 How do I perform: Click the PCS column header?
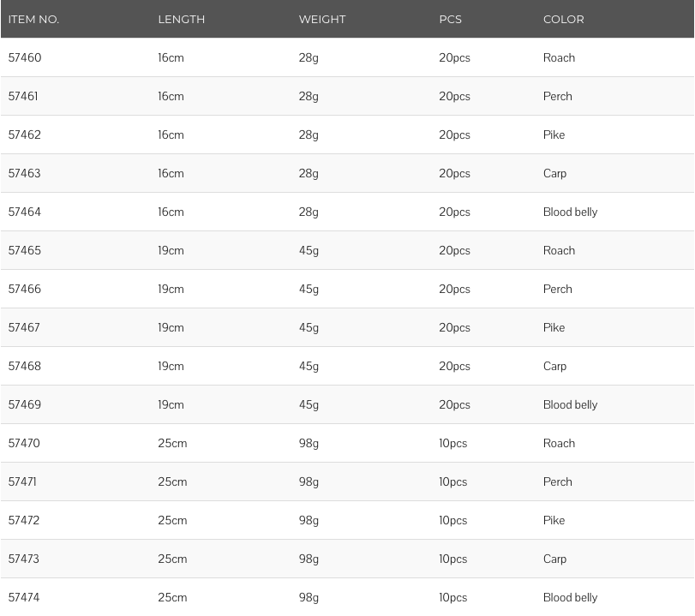(x=450, y=20)
